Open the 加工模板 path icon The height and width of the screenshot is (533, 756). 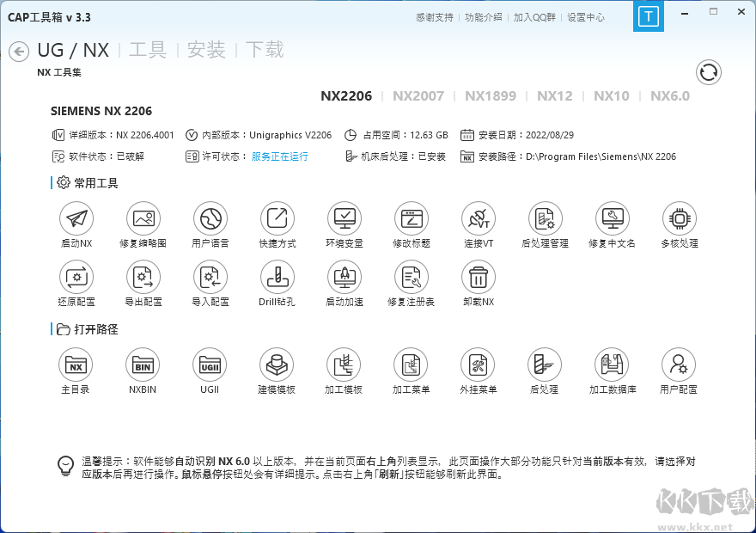pyautogui.click(x=344, y=365)
